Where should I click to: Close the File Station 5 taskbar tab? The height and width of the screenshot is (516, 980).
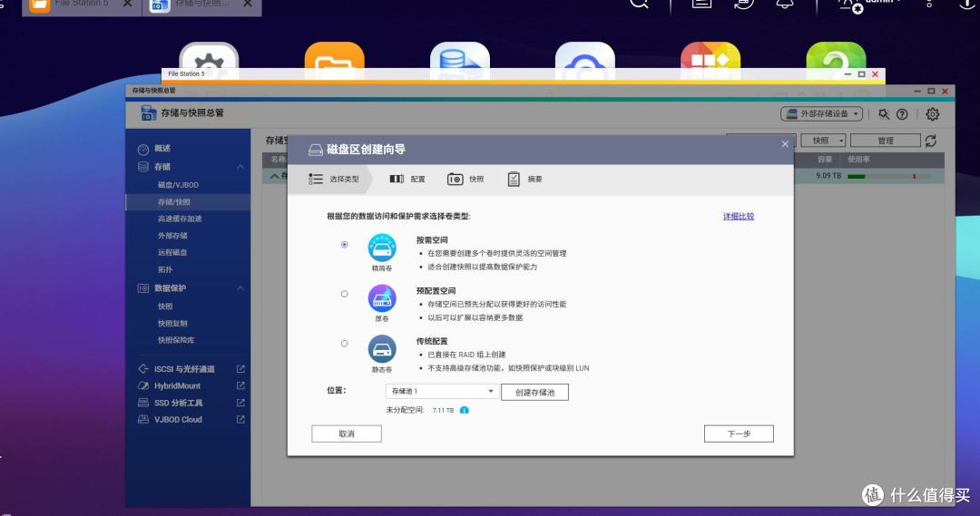pos(128,4)
